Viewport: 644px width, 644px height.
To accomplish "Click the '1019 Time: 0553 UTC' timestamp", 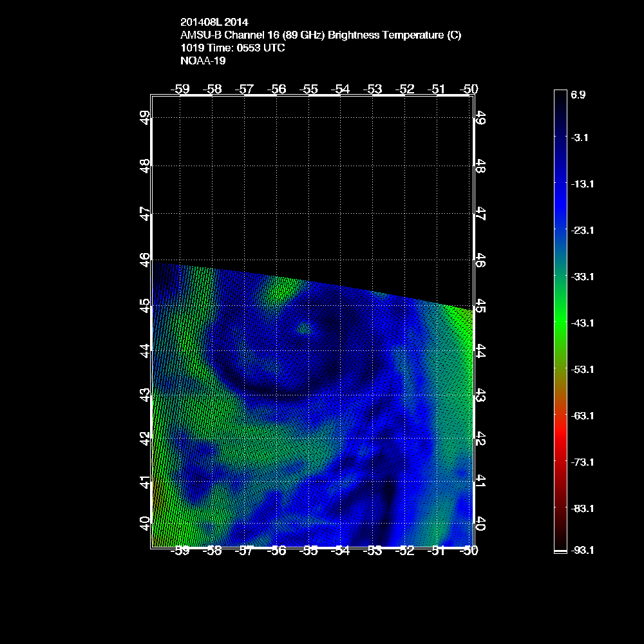I will tap(232, 48).
